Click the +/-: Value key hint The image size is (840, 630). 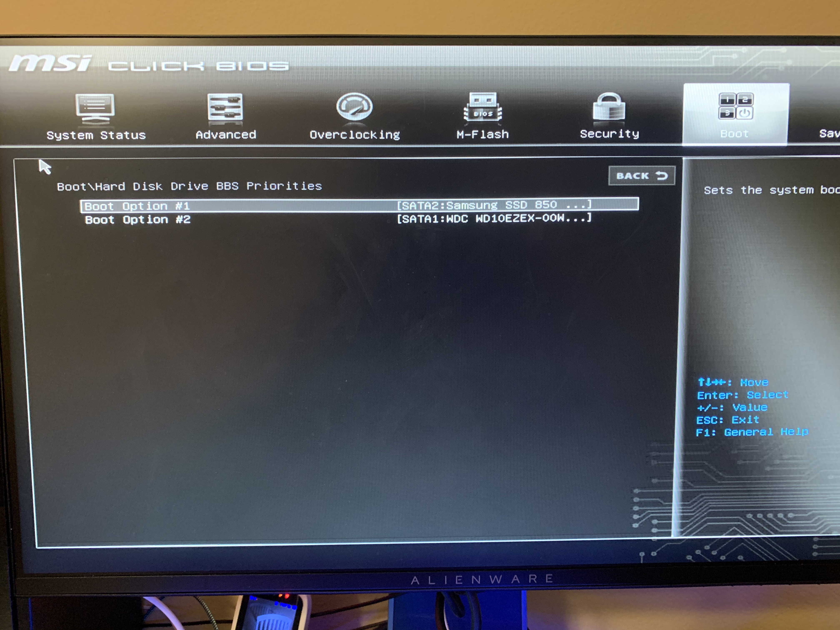pyautogui.click(x=732, y=407)
